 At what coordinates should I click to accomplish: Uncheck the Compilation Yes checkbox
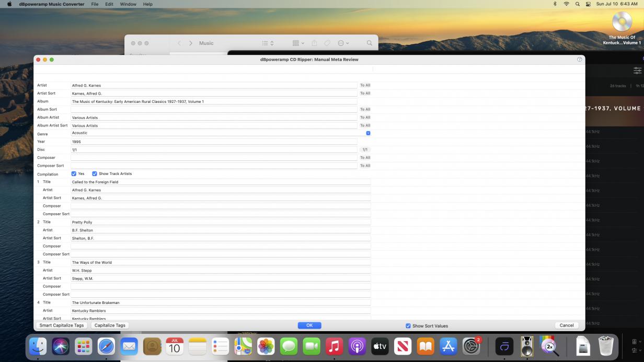[x=74, y=174]
